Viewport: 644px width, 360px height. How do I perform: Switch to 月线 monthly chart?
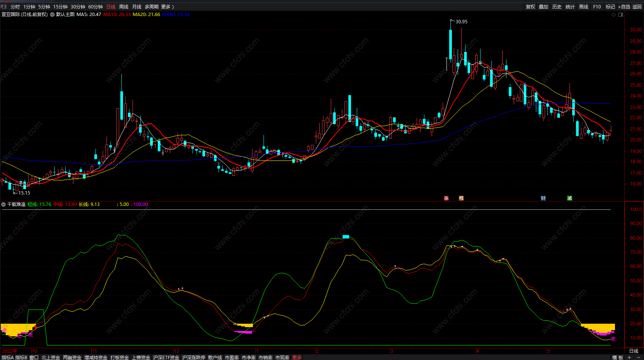(137, 7)
